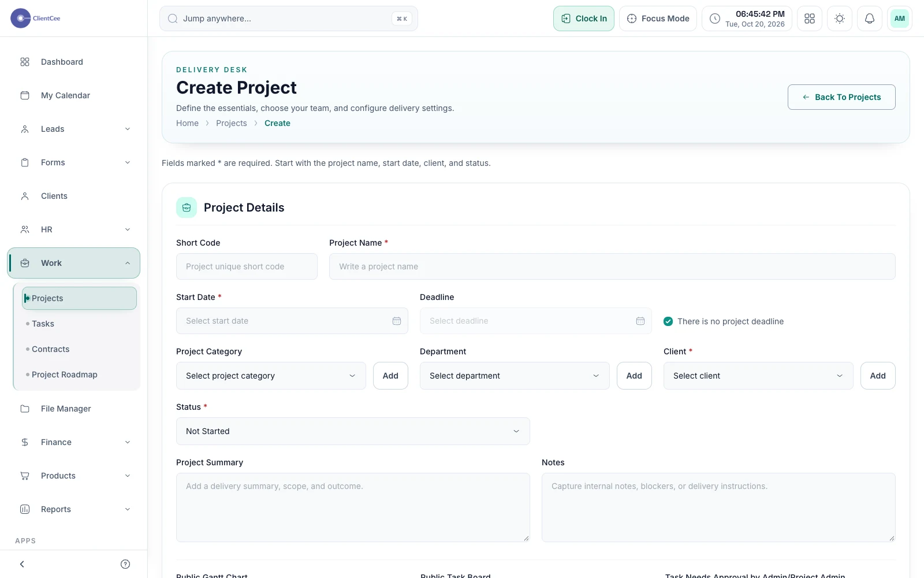Viewport: 924px width, 578px height.
Task: Go to Clients in the sidebar
Action: (x=74, y=196)
